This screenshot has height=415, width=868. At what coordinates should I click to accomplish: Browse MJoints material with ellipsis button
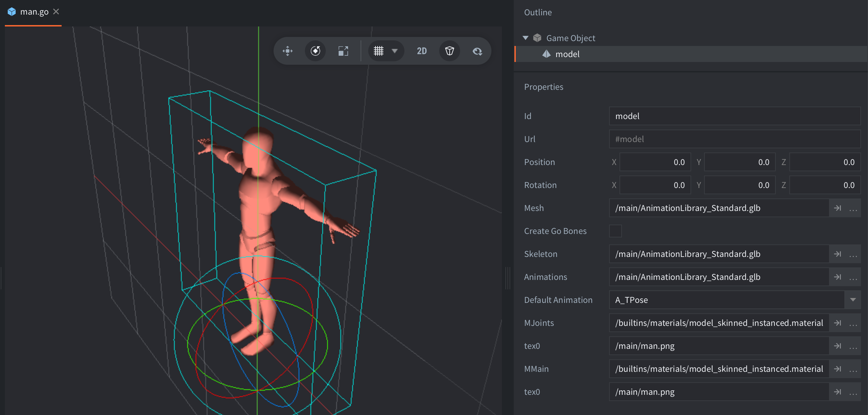(x=853, y=323)
